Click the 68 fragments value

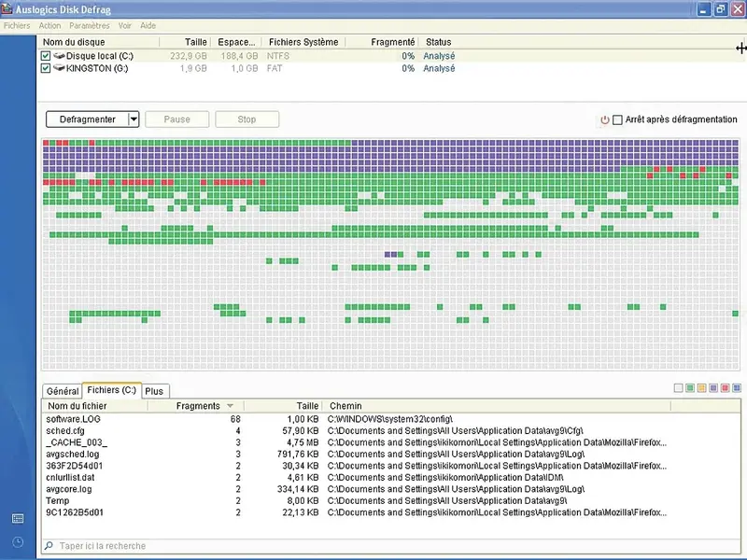click(235, 419)
